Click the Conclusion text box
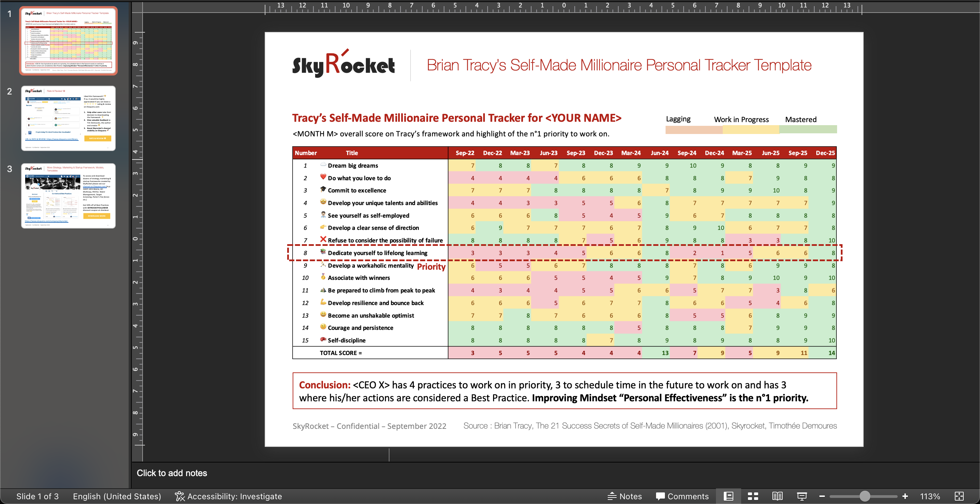The width and height of the screenshot is (980, 504). 565,391
